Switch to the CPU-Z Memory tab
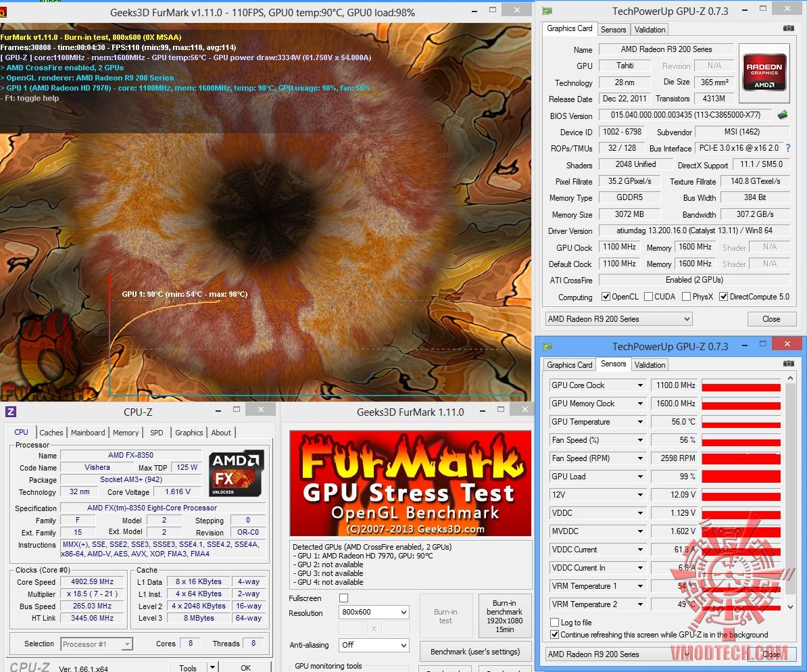The image size is (807, 672). pos(126,433)
